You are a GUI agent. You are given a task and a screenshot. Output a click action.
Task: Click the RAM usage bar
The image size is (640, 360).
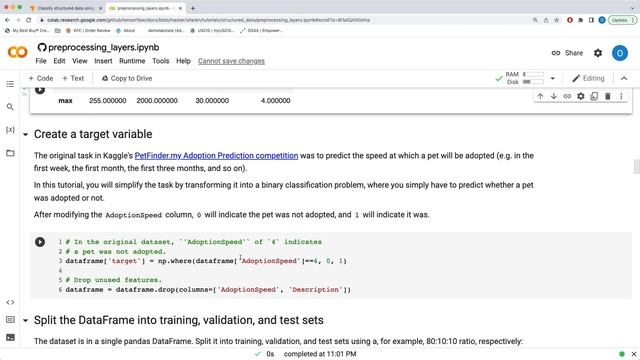pos(533,74)
